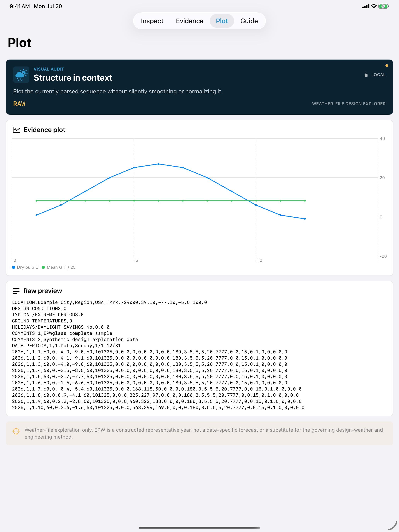Click the green Mean GHI legend dot
This screenshot has width=399, height=532.
click(x=43, y=267)
